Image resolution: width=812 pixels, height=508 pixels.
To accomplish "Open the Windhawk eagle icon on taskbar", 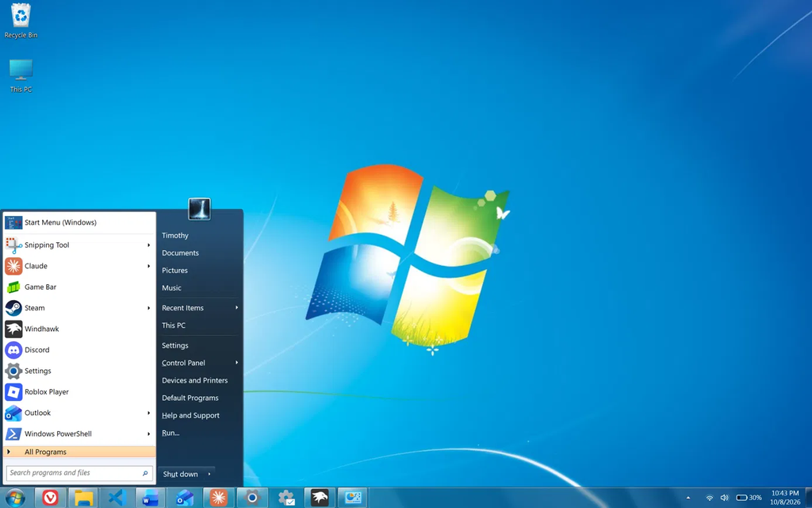I will point(320,498).
